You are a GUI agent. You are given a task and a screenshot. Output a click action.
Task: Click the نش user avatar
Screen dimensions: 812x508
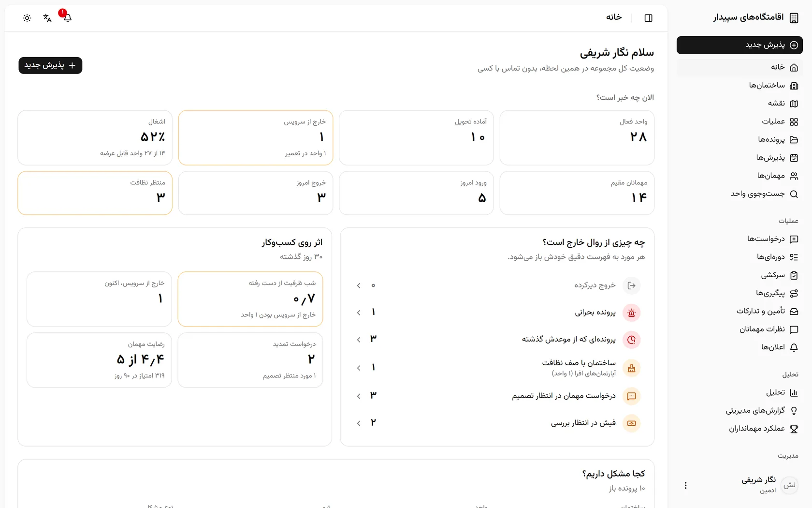pyautogui.click(x=790, y=485)
